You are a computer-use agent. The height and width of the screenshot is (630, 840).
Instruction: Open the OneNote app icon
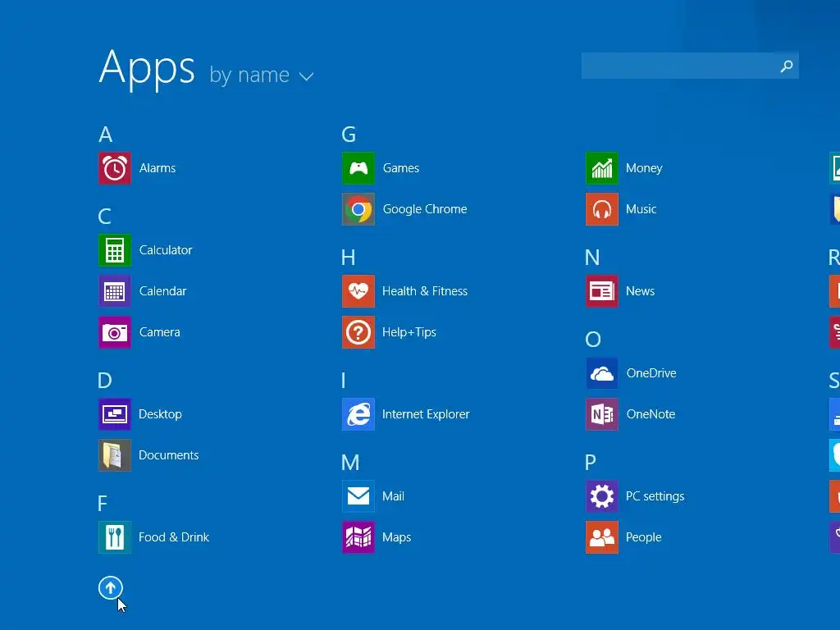[602, 414]
